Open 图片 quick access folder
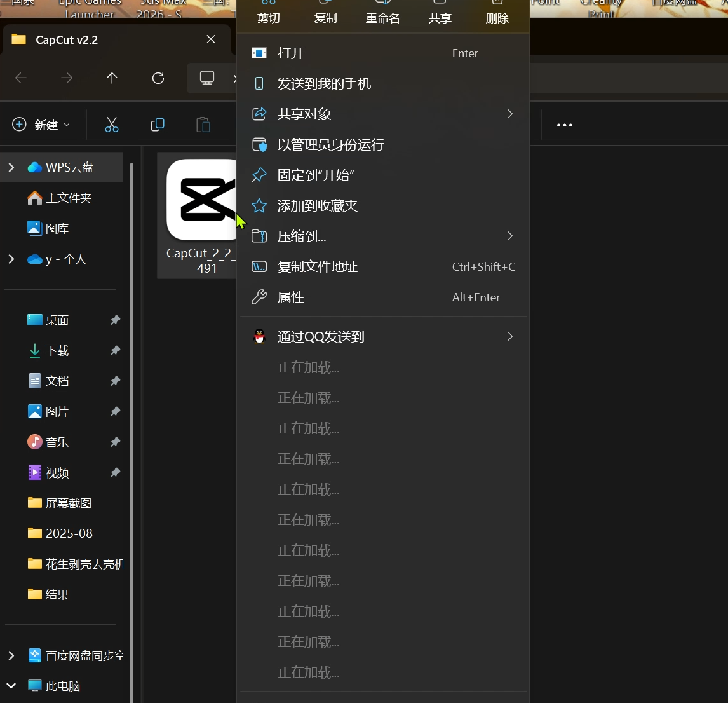The image size is (728, 703). click(x=48, y=411)
